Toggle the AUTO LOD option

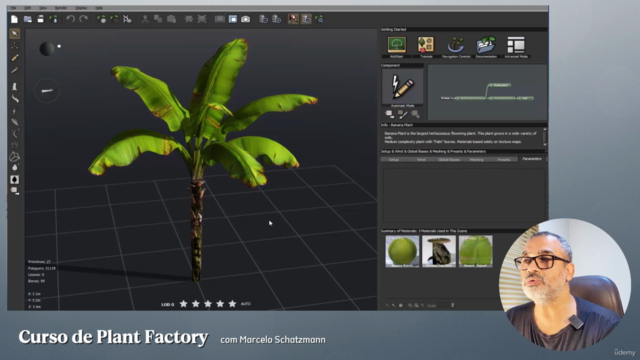246,304
